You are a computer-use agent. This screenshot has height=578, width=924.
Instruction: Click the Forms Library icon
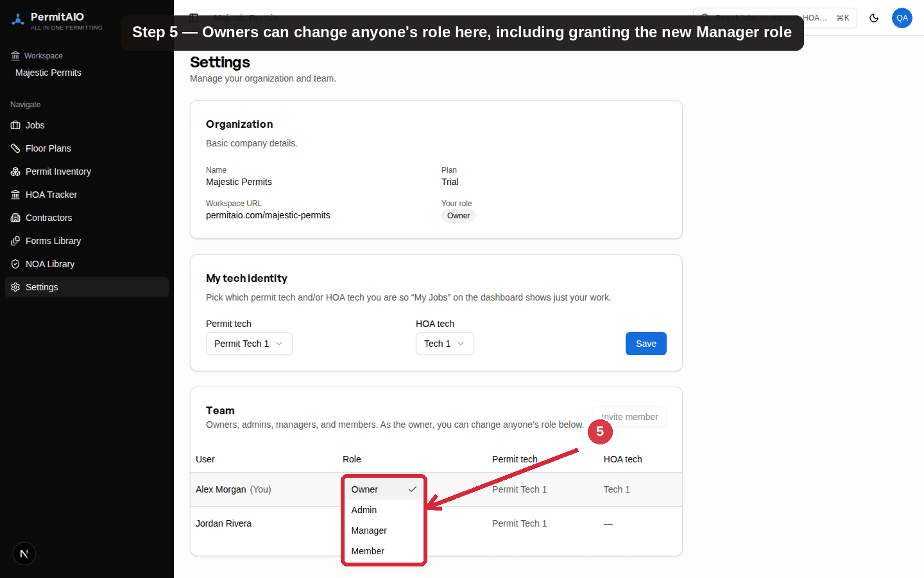pos(15,241)
